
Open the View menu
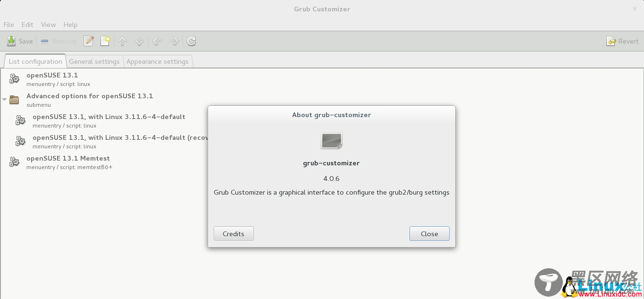point(48,25)
